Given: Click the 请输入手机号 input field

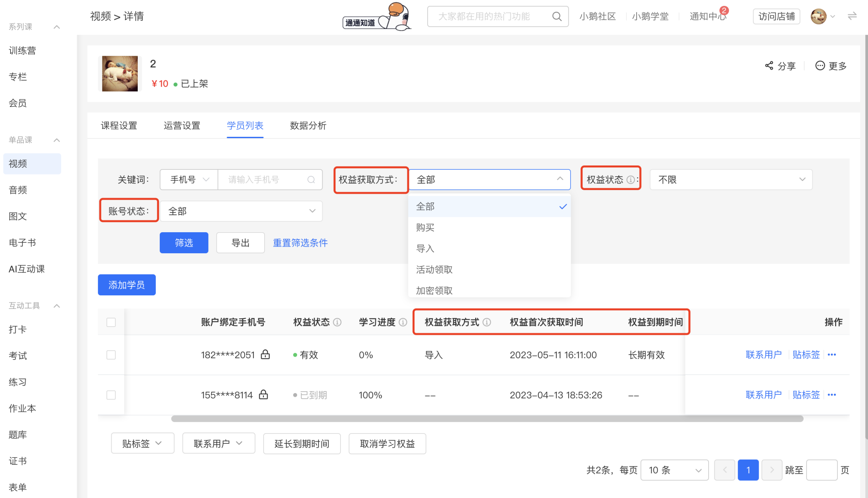Looking at the screenshot, I should point(270,180).
